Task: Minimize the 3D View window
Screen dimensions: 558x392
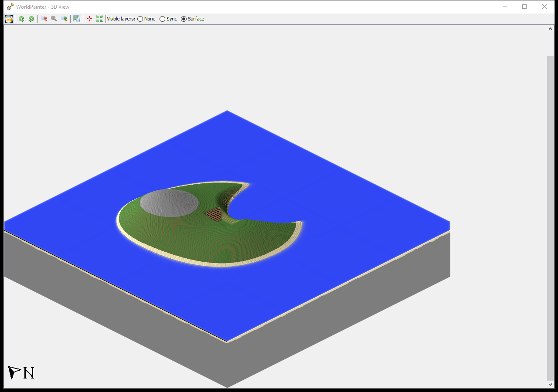Action: [505, 7]
